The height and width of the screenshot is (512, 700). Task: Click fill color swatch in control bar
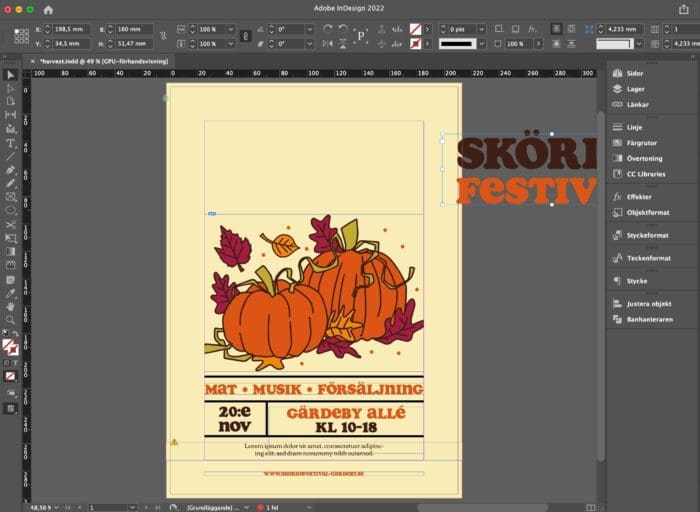click(416, 29)
